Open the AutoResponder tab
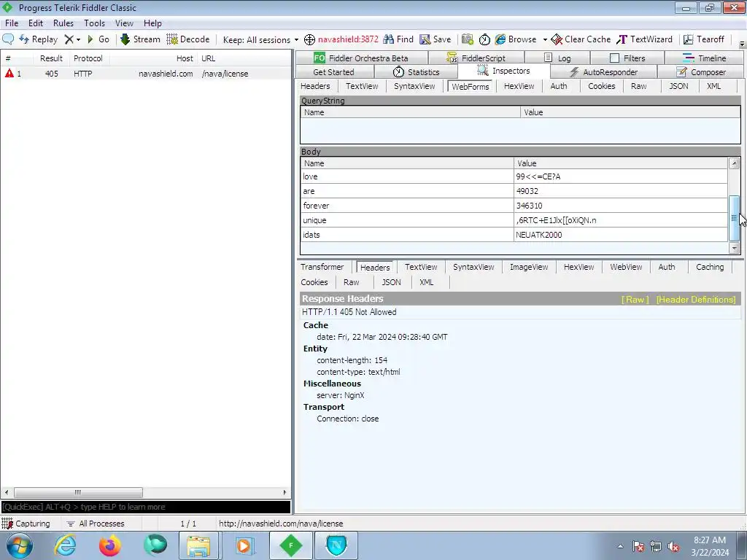Viewport: 747px width, 560px height. (x=603, y=72)
